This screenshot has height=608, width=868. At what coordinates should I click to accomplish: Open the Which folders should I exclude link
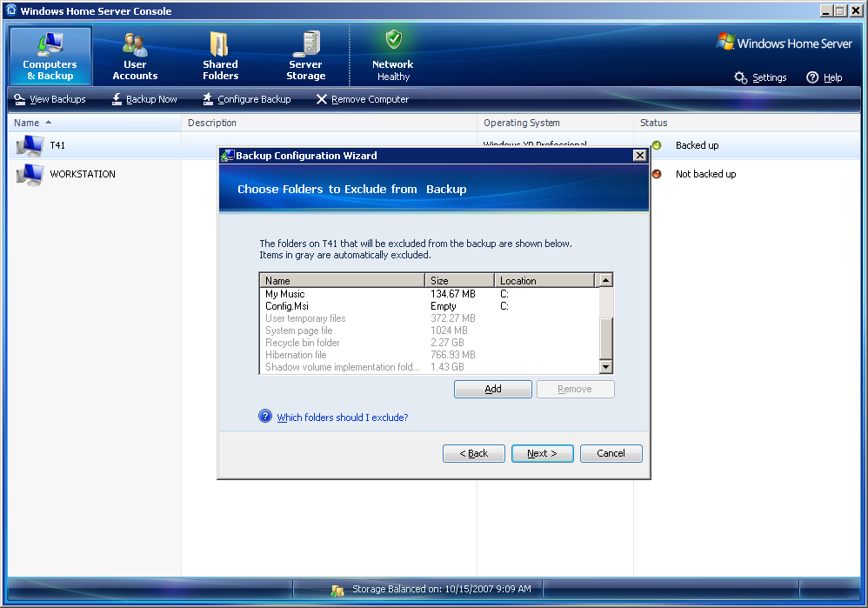click(x=343, y=418)
